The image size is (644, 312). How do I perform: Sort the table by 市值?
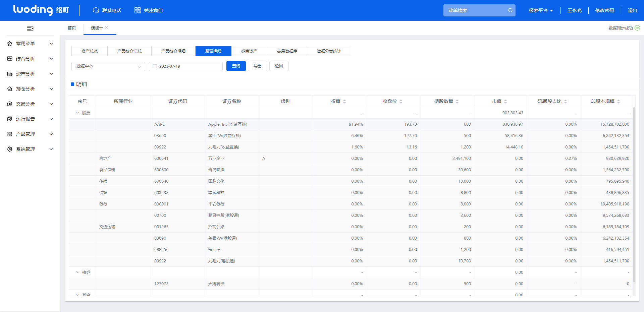coord(505,102)
